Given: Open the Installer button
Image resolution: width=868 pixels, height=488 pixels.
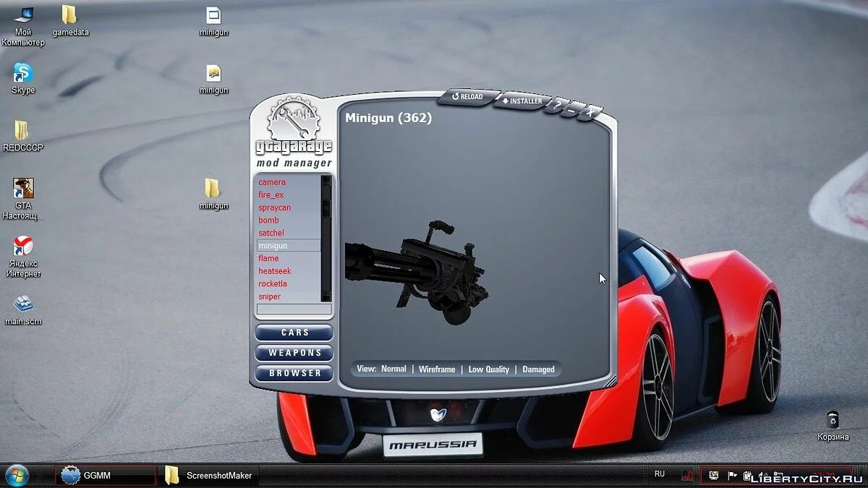Looking at the screenshot, I should 522,101.
